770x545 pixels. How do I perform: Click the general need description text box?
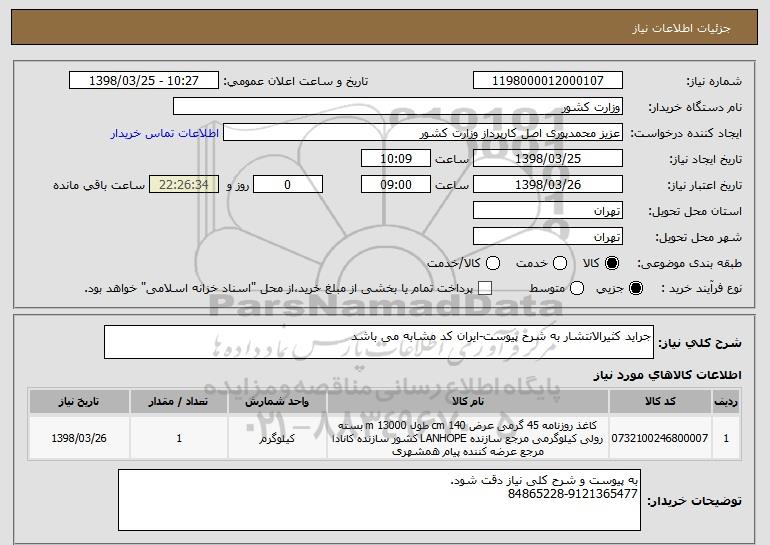point(379,342)
